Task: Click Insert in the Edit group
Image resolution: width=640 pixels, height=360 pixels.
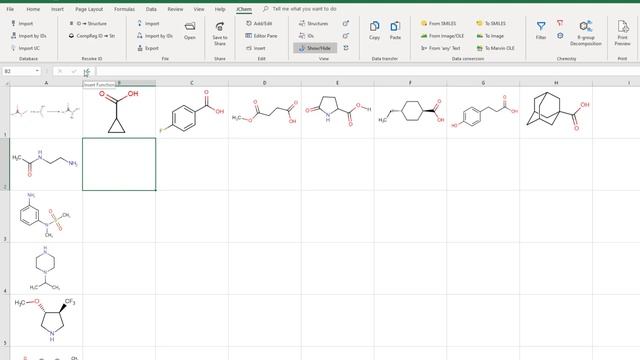Action: click(256, 48)
